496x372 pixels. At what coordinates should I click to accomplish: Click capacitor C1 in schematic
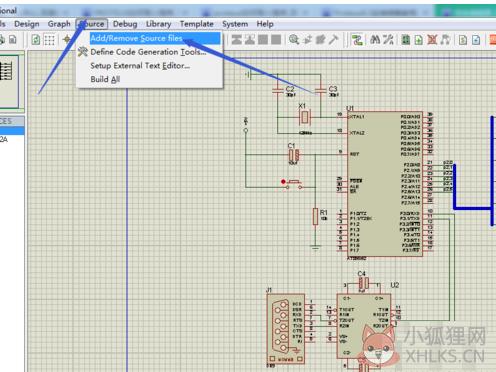click(294, 155)
